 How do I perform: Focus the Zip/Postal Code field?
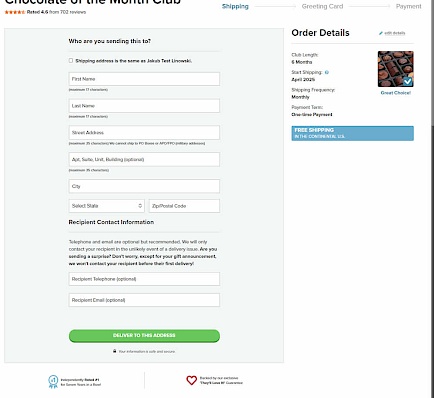184,206
